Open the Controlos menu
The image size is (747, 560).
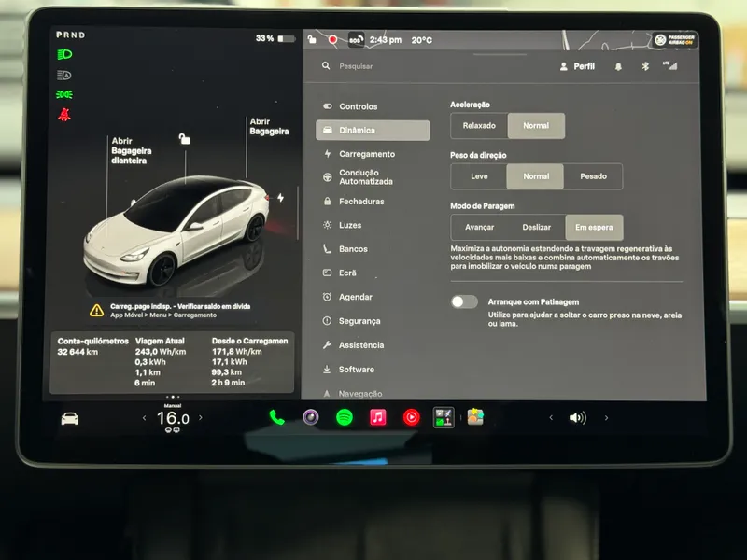[x=373, y=106]
